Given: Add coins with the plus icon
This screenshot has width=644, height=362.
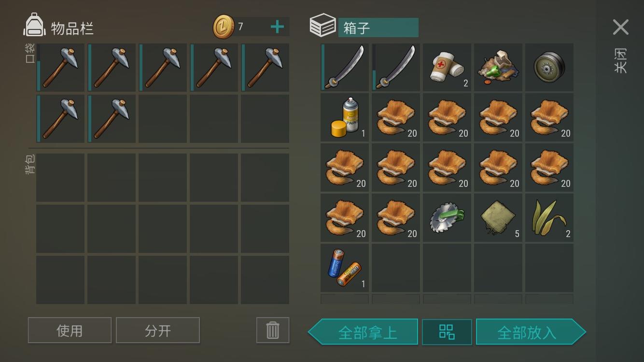Looking at the screenshot, I should point(277,27).
